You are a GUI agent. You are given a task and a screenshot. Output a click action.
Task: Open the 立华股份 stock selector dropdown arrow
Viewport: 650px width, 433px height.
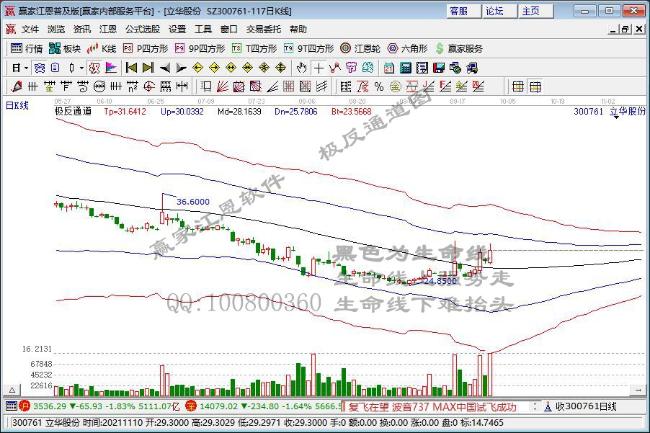click(x=616, y=118)
